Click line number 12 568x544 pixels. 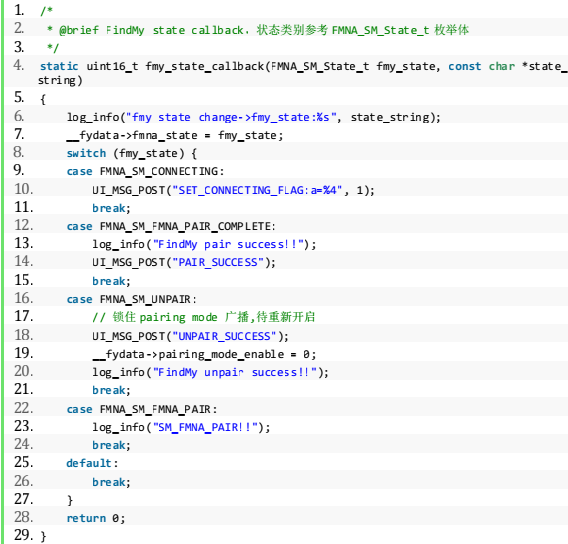tap(24, 225)
